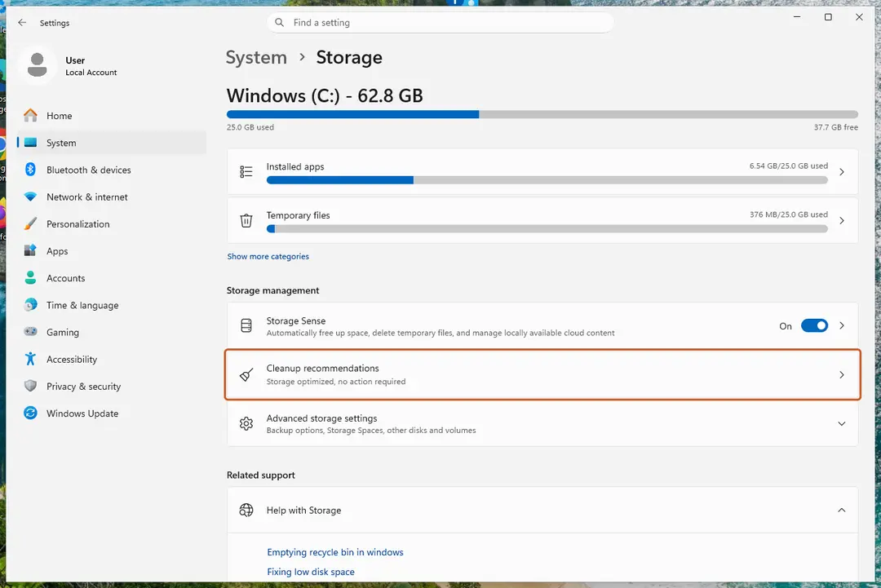
Task: Click the Storage Sense drive icon
Action: point(246,325)
